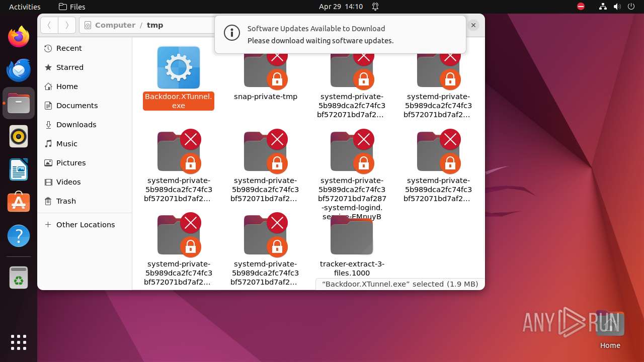Viewport: 644px width, 362px height.
Task: Open Other Locations in the sidebar
Action: tap(85, 225)
